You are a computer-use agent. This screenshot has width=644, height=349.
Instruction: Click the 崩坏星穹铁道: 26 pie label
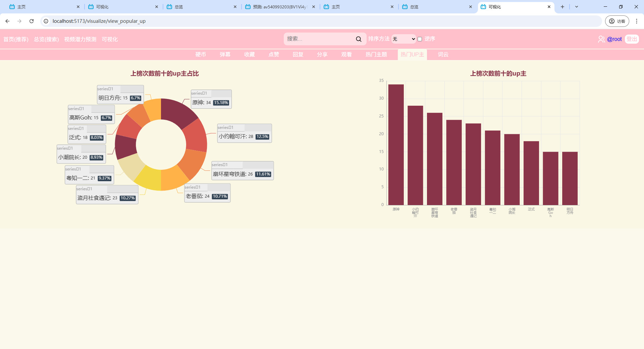pyautogui.click(x=243, y=171)
